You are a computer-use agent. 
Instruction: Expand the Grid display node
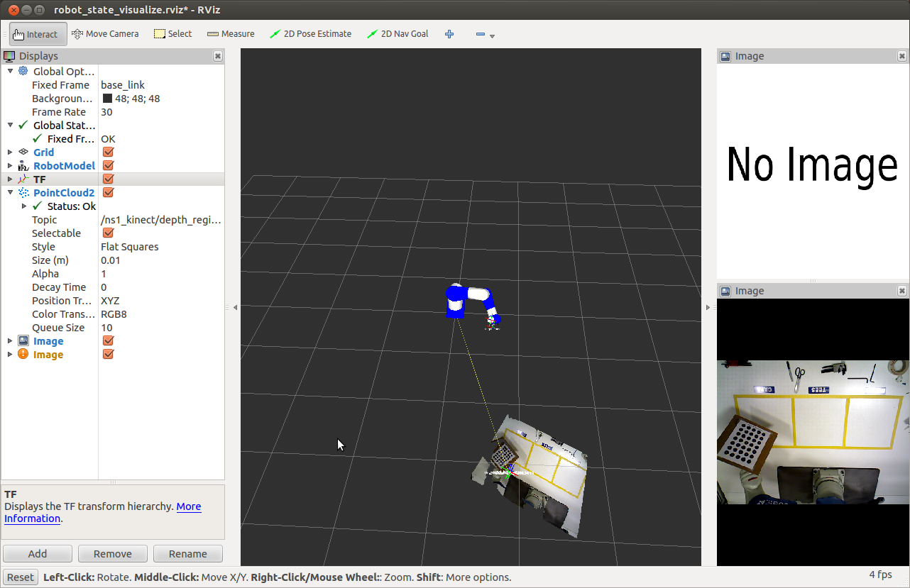pos(10,152)
